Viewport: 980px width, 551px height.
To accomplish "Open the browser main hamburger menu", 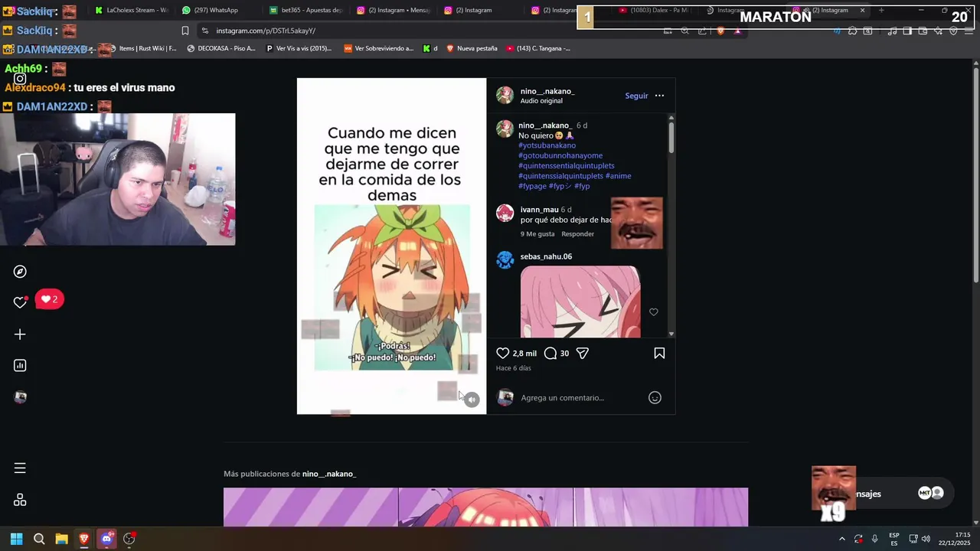I will point(969,31).
